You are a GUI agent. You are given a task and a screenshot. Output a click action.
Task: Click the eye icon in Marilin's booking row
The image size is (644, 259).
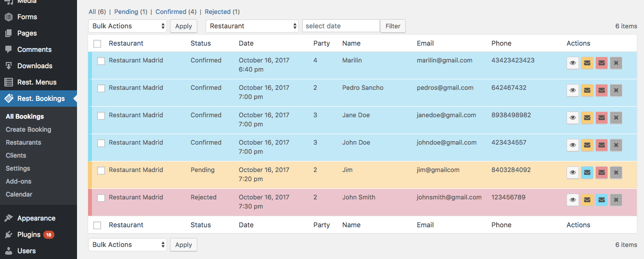[573, 63]
